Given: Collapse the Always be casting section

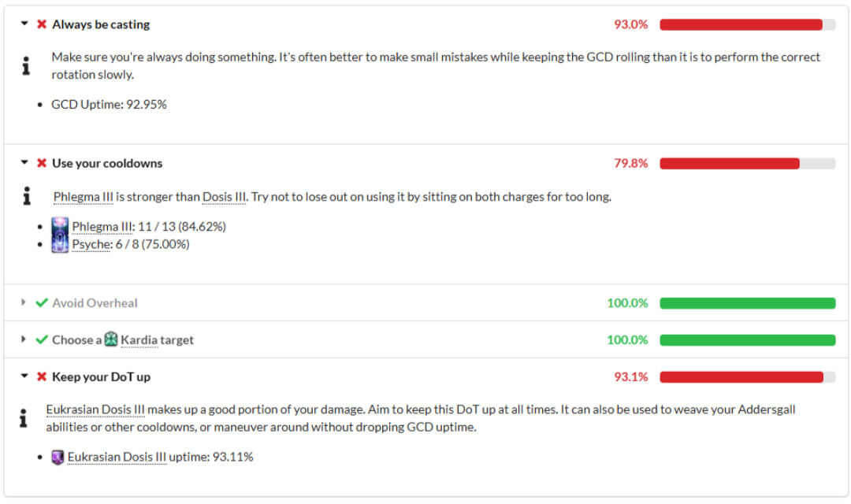Looking at the screenshot, I should pos(24,24).
